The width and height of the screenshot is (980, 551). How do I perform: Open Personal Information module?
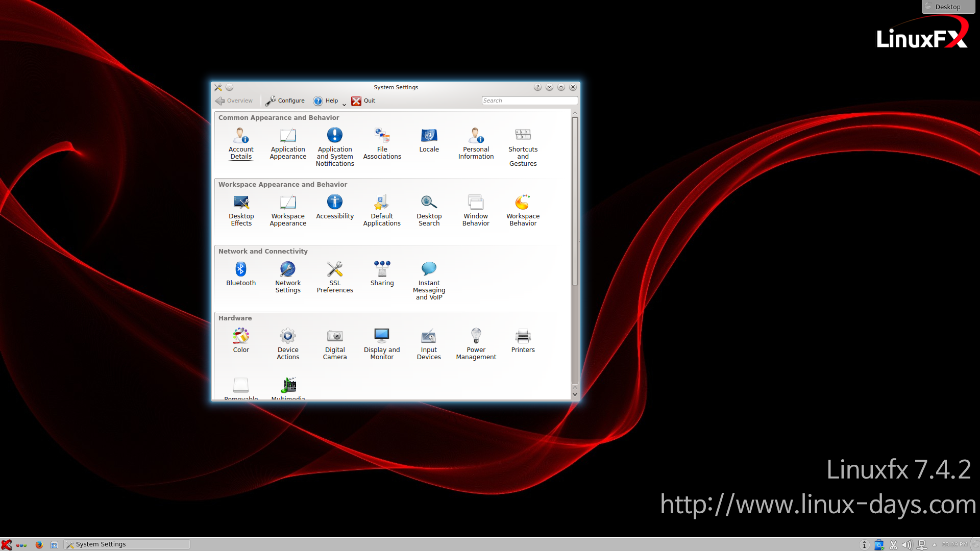pos(476,143)
